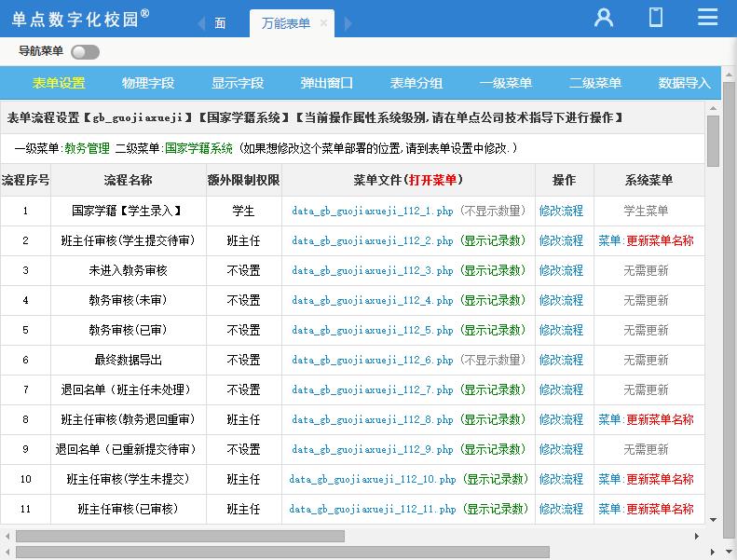
Task: Click 修改流程 for 国家学籍【学生录入】 row
Action: 561,211
